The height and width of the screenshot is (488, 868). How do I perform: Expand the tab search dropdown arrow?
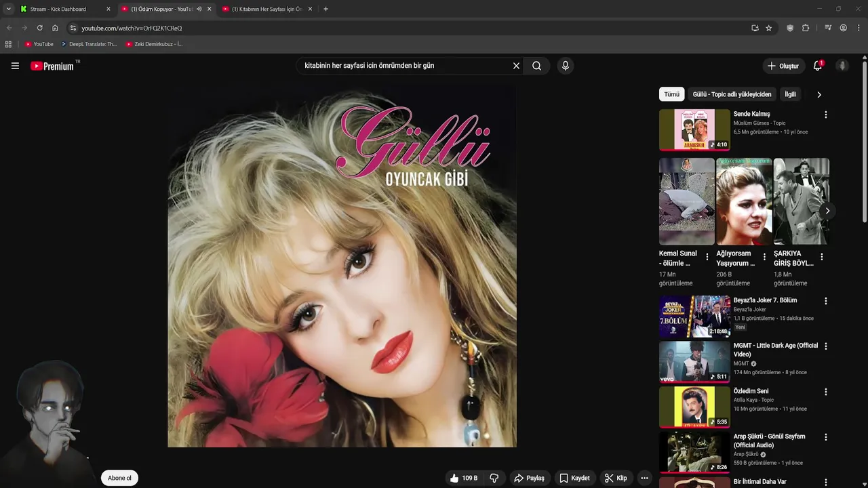click(x=8, y=9)
